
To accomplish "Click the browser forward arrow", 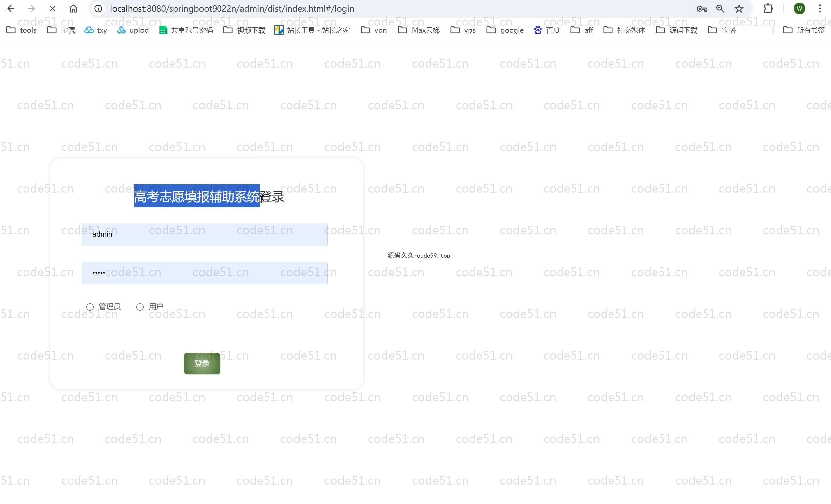I will (31, 8).
